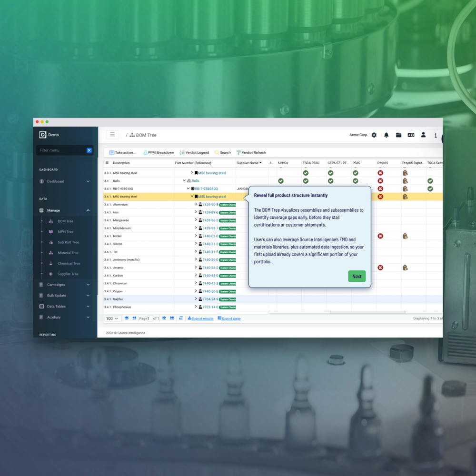Expand the 7429-90-5 Aluminium row
Screen dimensions: 476x476
(196, 204)
